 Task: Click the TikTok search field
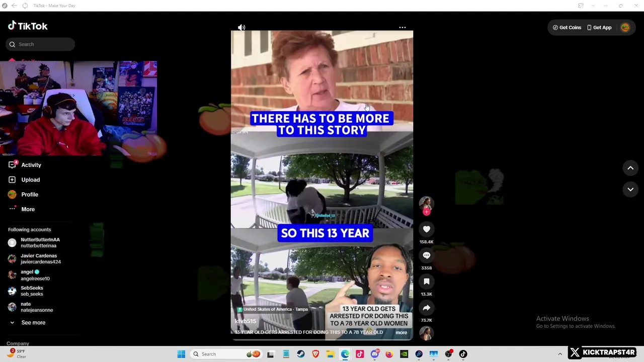(41, 44)
